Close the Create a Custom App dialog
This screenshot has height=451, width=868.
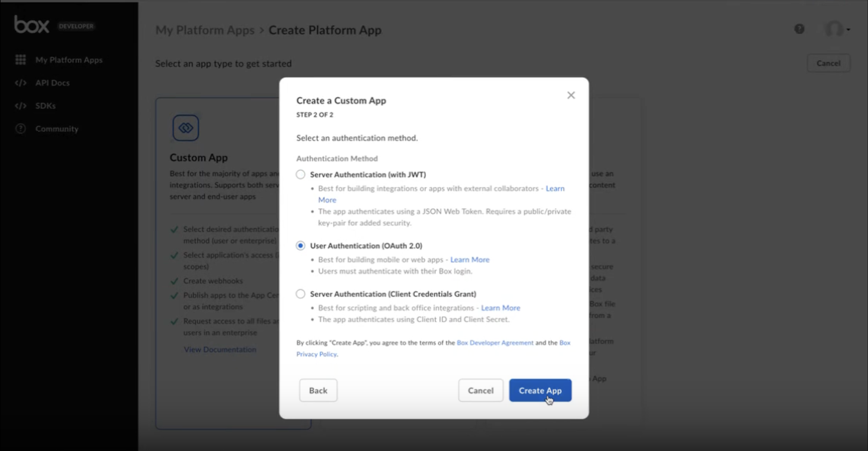[571, 95]
